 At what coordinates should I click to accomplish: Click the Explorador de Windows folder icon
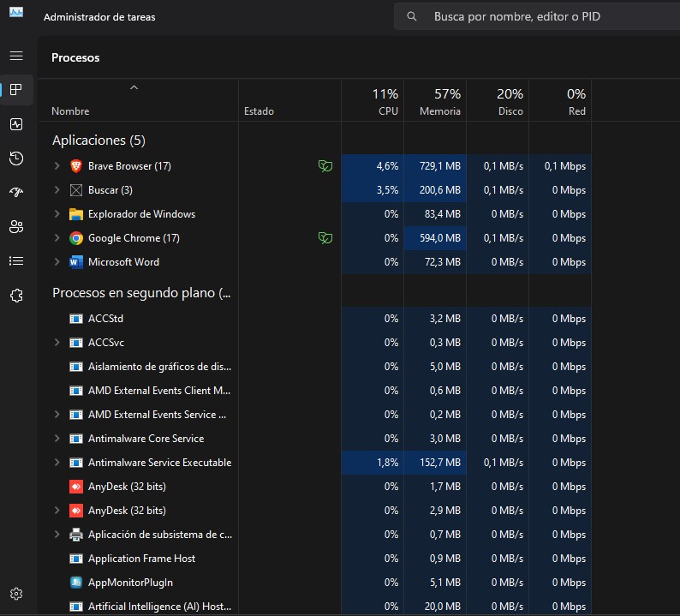coord(76,214)
